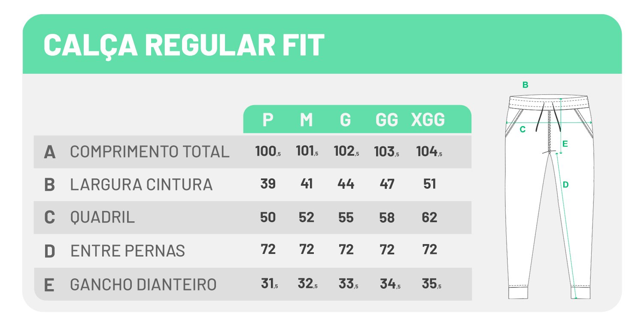Click the green D inseam label on diagram
Viewport: 644px width, 326px height.
565,185
